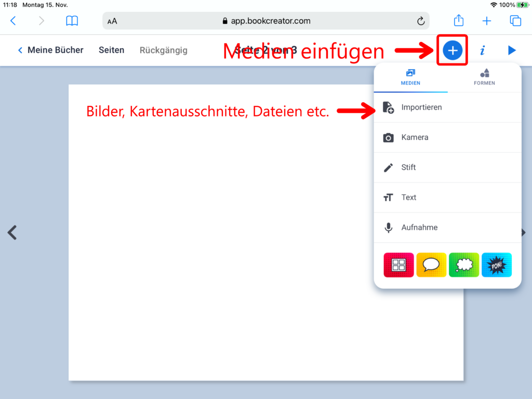The image size is (532, 399).
Task: Add a Text box
Action: pyautogui.click(x=408, y=197)
